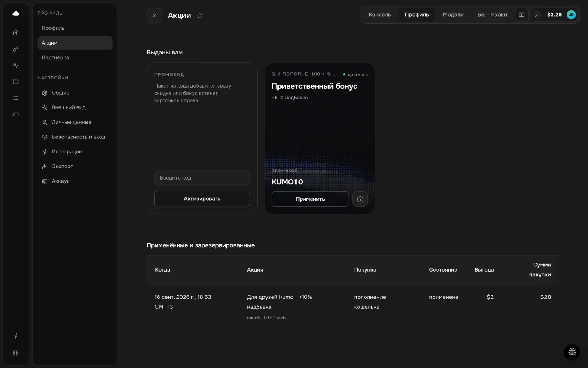Switch to the Модели tab

pos(453,15)
